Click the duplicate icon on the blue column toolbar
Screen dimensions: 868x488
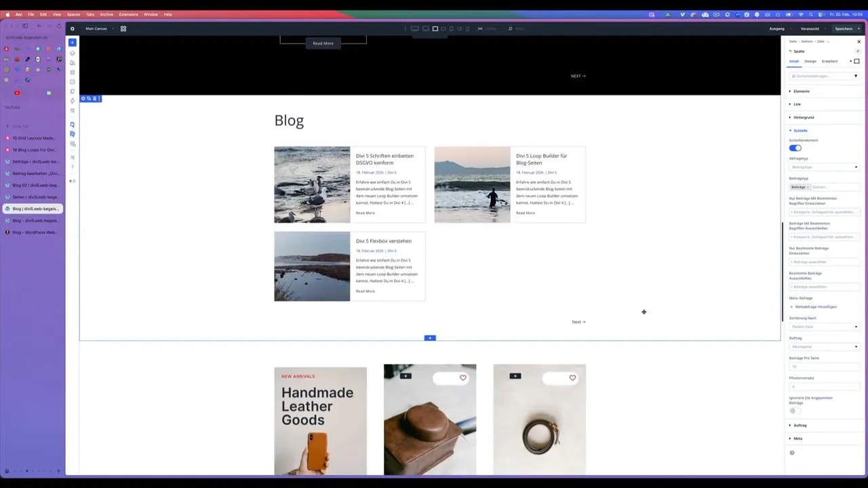click(x=89, y=98)
